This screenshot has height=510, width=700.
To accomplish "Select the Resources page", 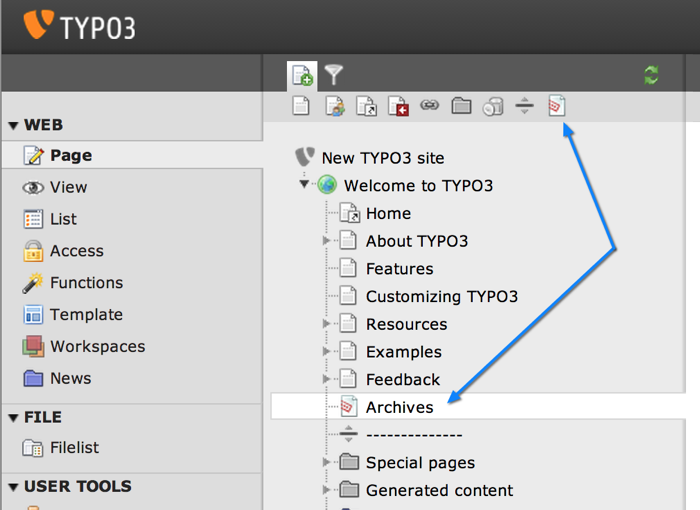I will point(407,324).
